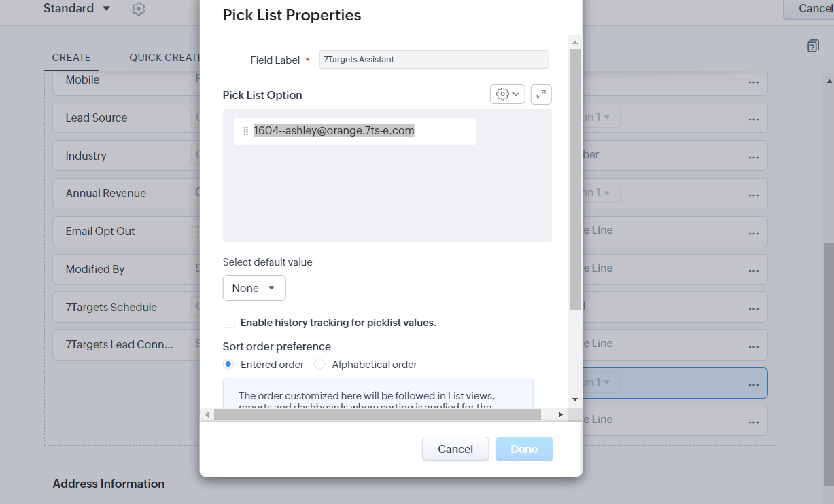The height and width of the screenshot is (504, 834).
Task: Enable history tracking for picklist values
Action: 229,323
